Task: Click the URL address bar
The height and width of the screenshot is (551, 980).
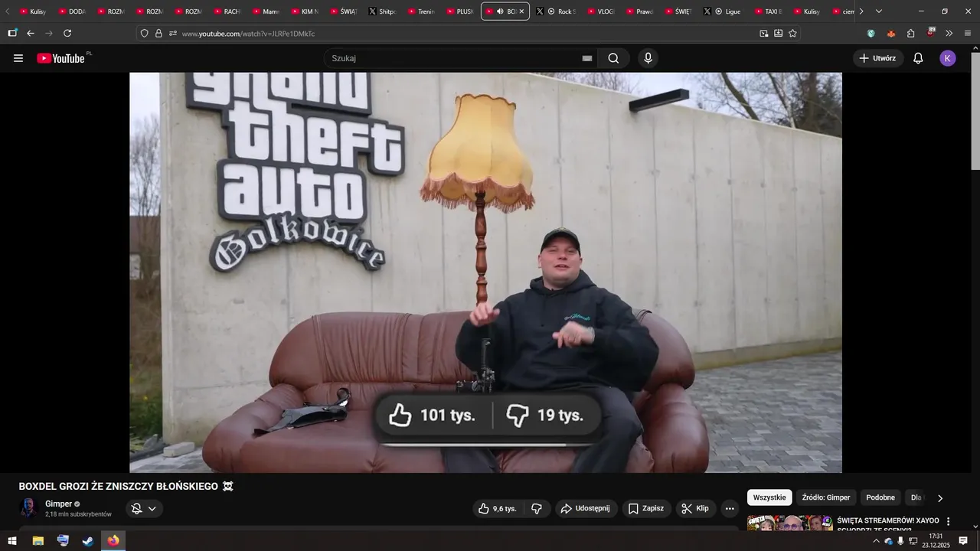Action: [x=467, y=34]
